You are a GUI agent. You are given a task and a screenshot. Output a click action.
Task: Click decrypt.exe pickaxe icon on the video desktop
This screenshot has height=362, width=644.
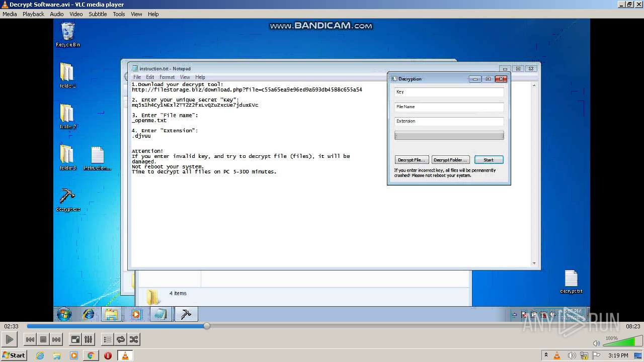[67, 199]
